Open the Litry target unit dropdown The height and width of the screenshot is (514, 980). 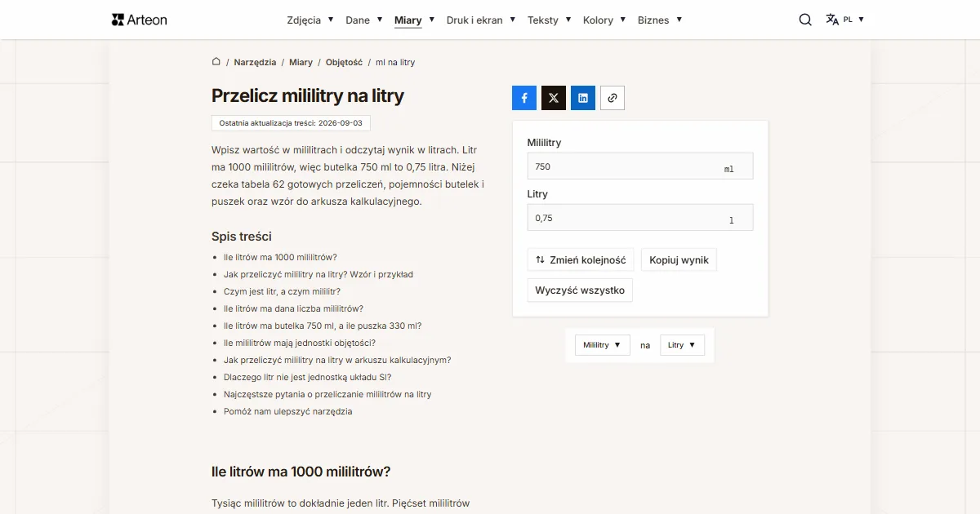tap(682, 345)
